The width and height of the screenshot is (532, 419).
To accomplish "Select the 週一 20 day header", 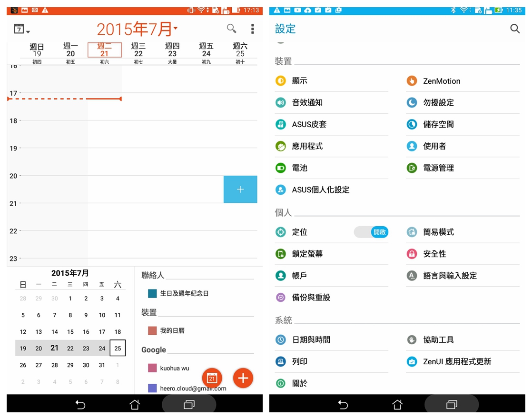I will (70, 50).
